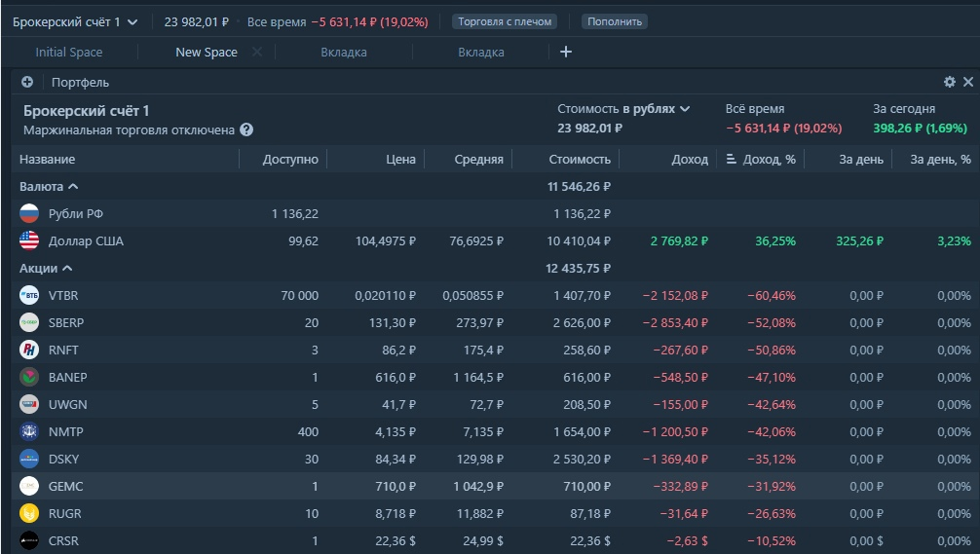Select the New Space tab

(x=206, y=53)
